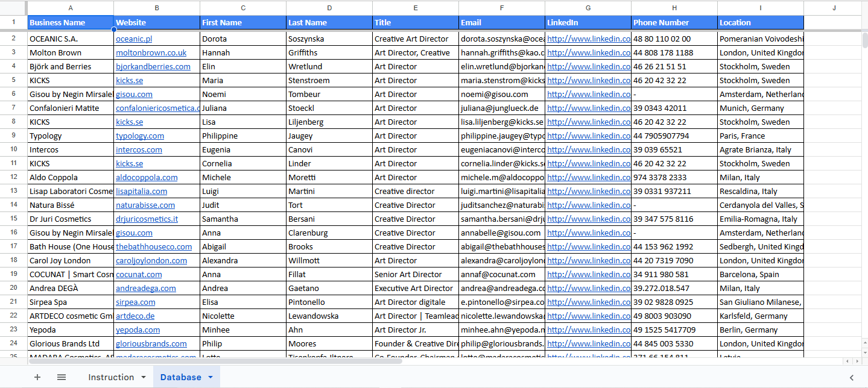Open the intercos.com website link

point(139,149)
